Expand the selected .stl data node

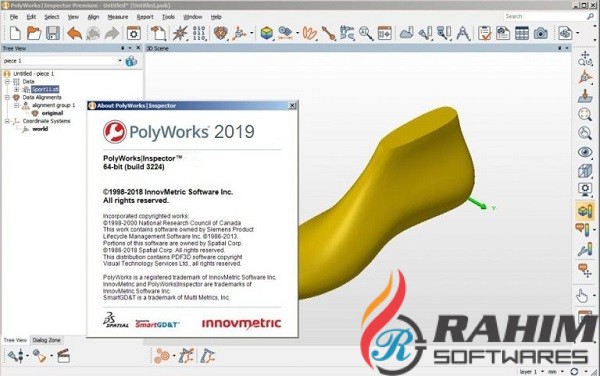(16, 90)
